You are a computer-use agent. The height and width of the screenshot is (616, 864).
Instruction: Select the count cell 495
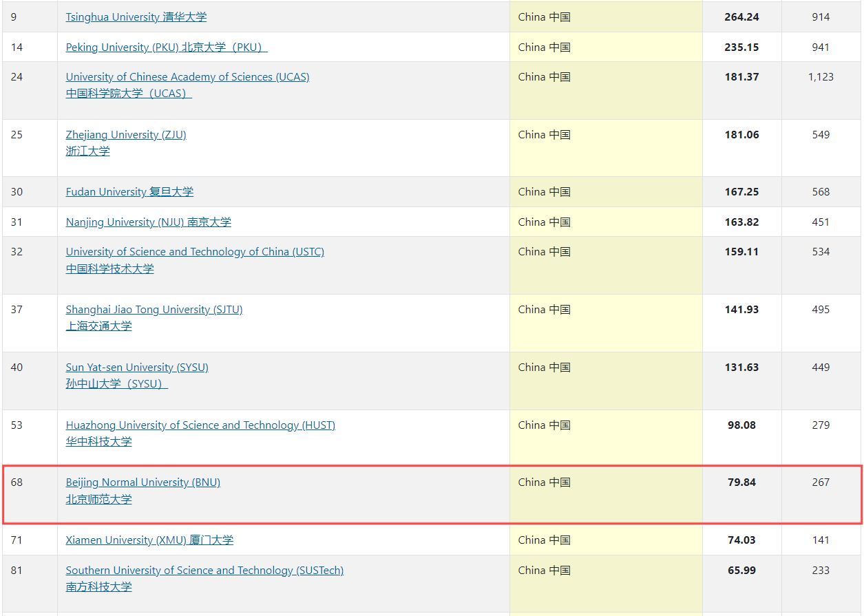point(821,310)
